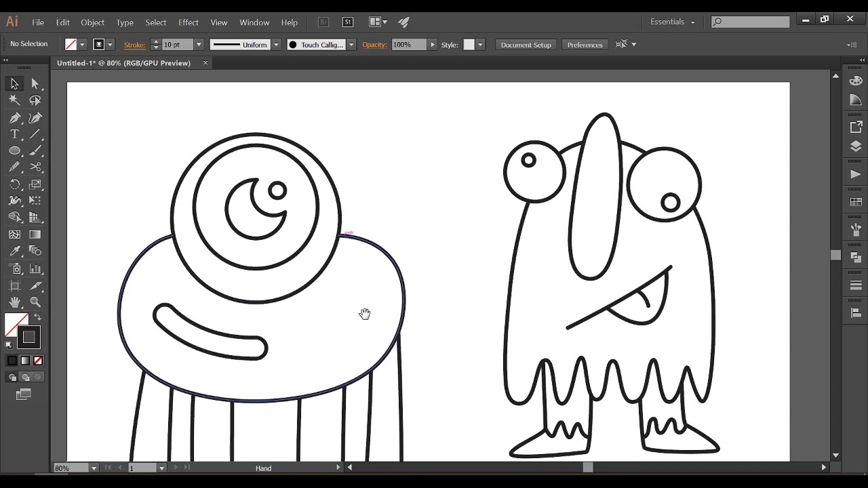868x488 pixels.
Task: Click the Fill color box in toolbar
Action: pyautogui.click(x=16, y=325)
